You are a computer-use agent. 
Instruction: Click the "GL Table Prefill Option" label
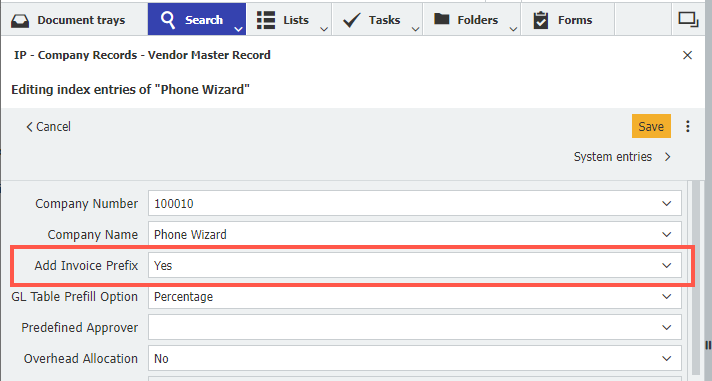pos(74,297)
